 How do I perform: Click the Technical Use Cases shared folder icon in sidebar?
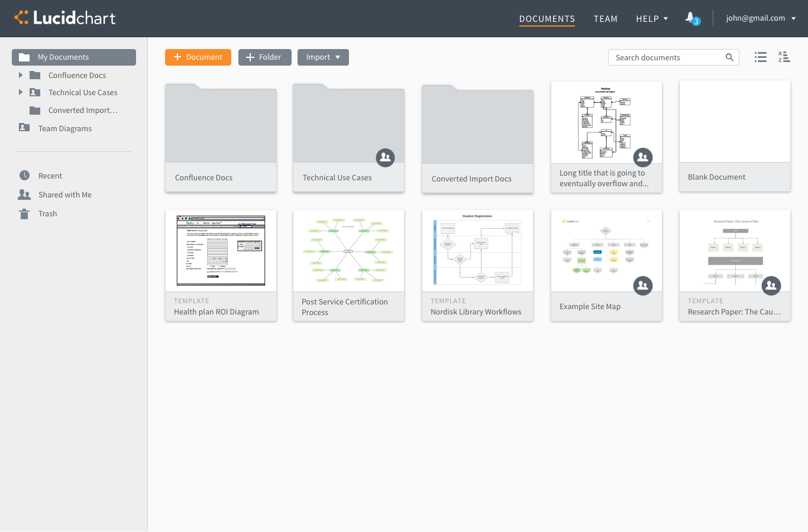(35, 92)
